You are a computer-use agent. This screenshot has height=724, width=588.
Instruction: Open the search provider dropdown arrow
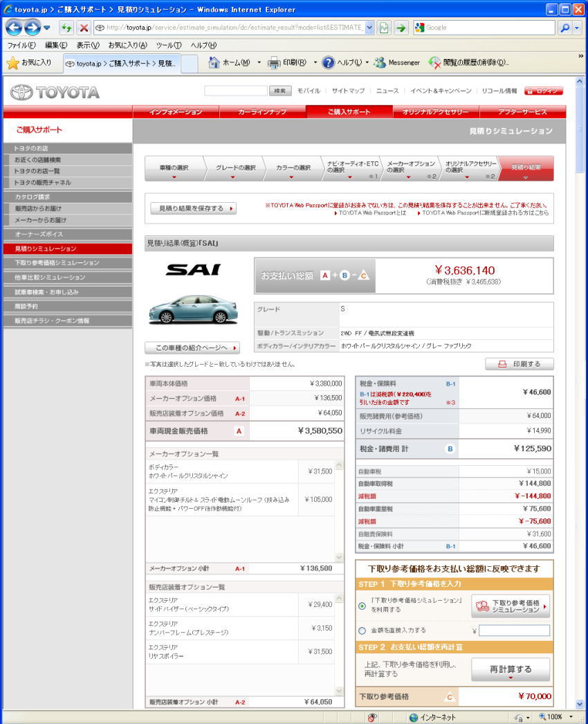(x=577, y=28)
